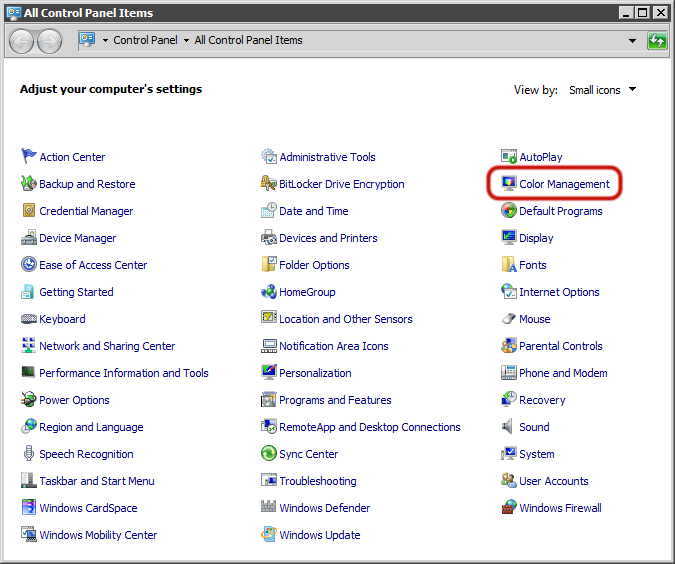Open Performance Information and Tools link
The height and width of the screenshot is (564, 675).
point(124,373)
